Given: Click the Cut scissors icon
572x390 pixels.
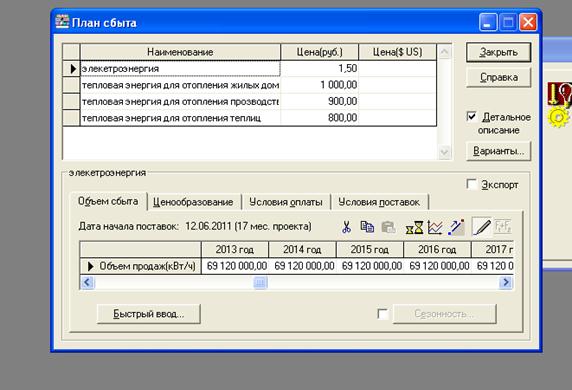Looking at the screenshot, I should (x=346, y=227).
